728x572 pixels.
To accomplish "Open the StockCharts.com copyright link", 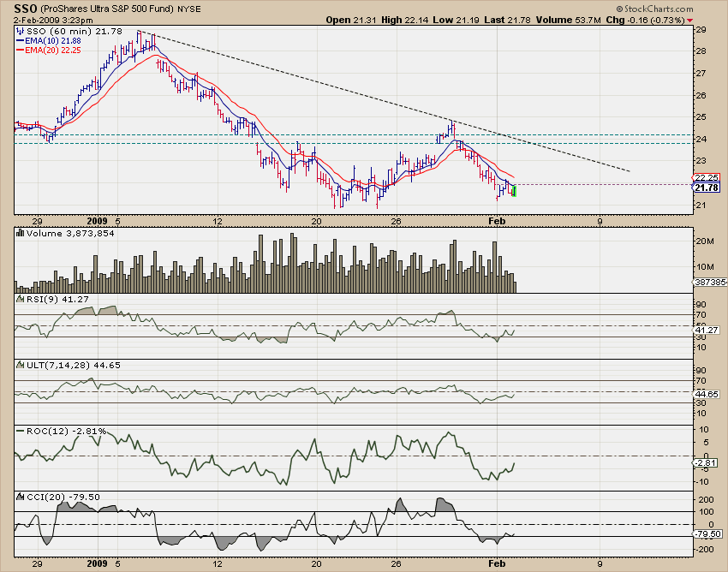I will coord(654,9).
